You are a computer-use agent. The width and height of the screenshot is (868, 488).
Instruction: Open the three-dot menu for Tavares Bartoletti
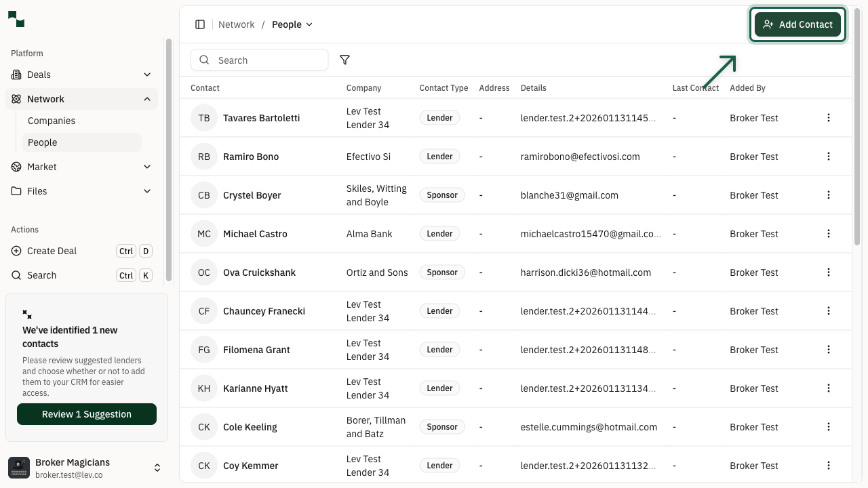pyautogui.click(x=829, y=117)
